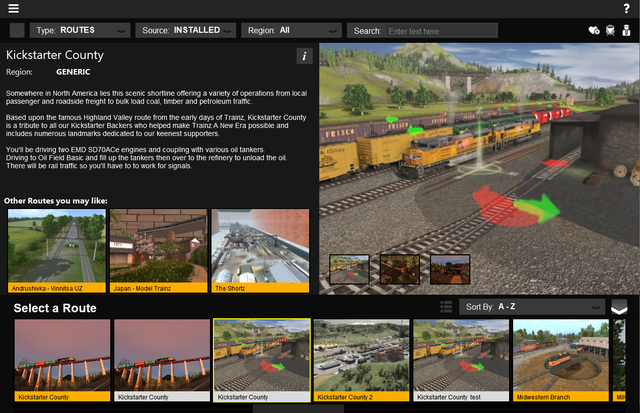
Task: Select orange-labeled Kickstarter County bridge route
Action: [x=62, y=360]
